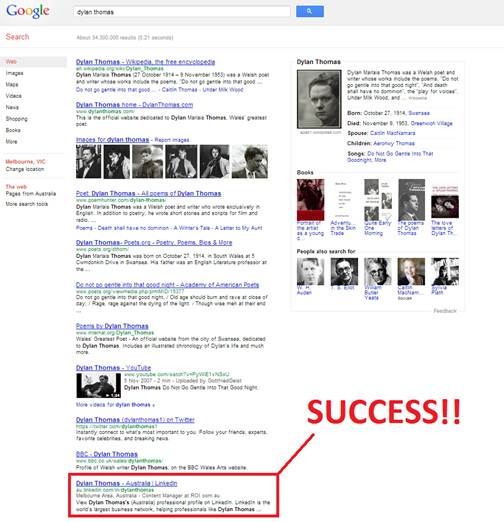Click the blue magnifier search button
This screenshot has height=522, width=504.
pos(310,11)
